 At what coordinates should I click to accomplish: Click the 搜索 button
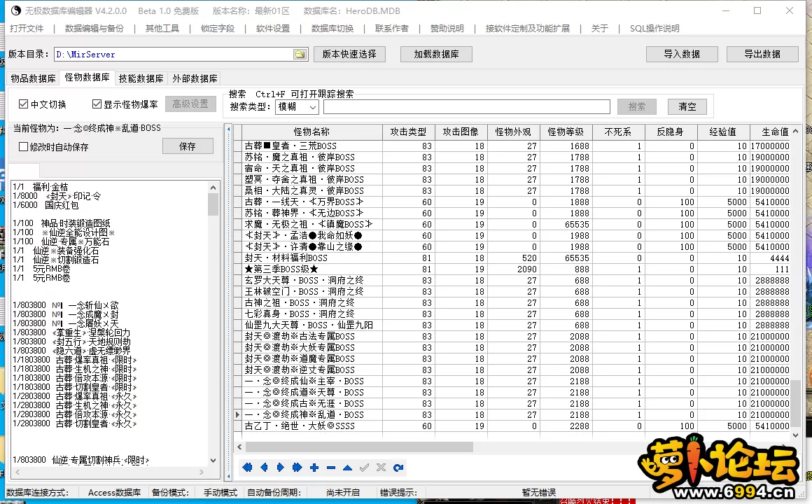coord(637,106)
